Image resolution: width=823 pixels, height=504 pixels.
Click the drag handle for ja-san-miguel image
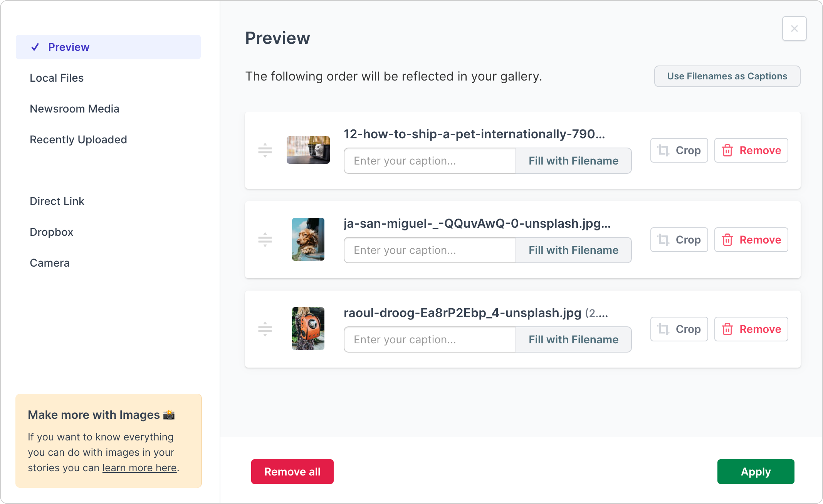point(265,240)
